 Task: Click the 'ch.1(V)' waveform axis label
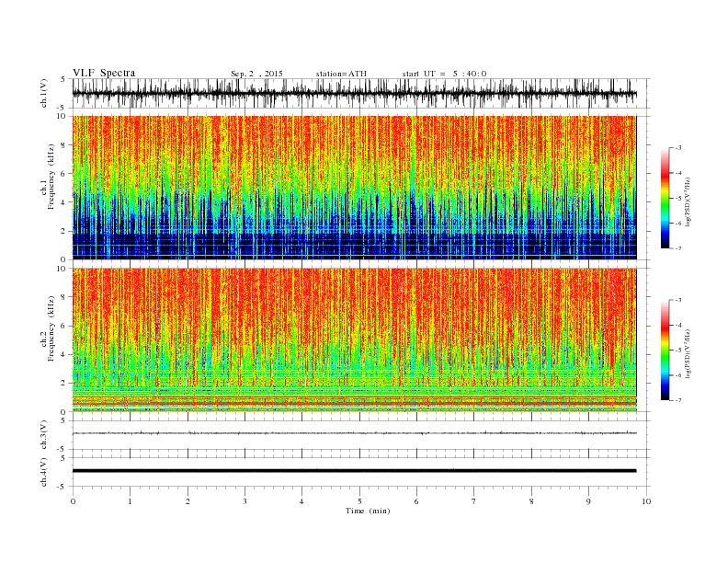[44, 93]
